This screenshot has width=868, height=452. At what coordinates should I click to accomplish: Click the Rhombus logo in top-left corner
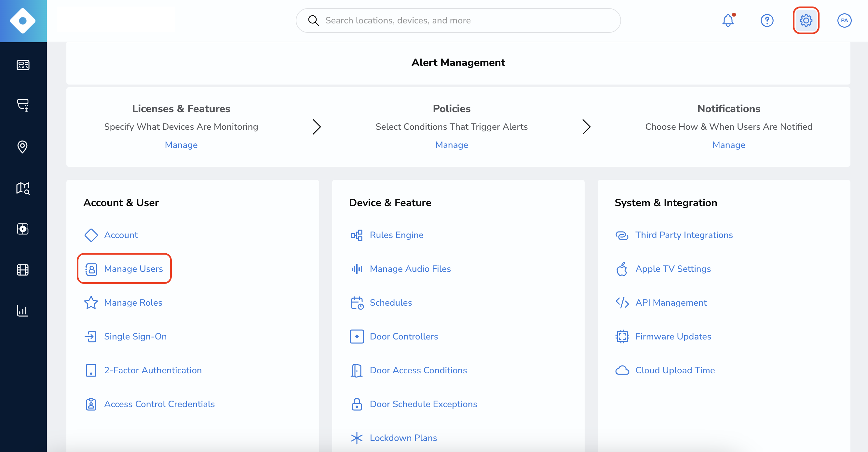23,21
